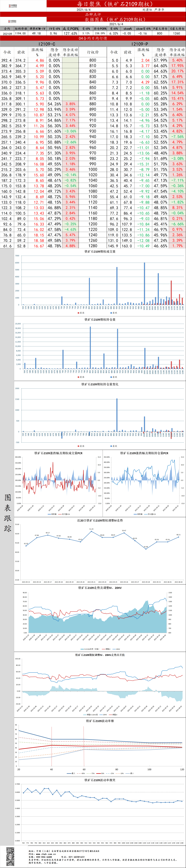Click chart title 铁矿石2109期权成交量
This screenshot has height=868, width=186.
click(100, 251)
